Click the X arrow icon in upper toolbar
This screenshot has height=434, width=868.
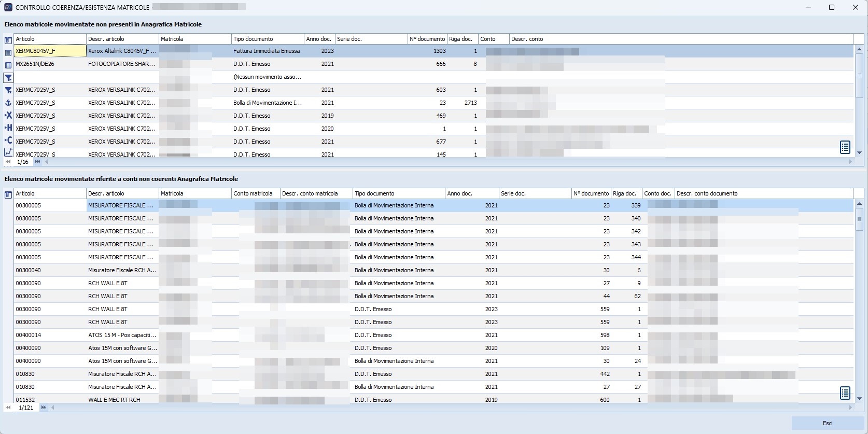tap(8, 115)
